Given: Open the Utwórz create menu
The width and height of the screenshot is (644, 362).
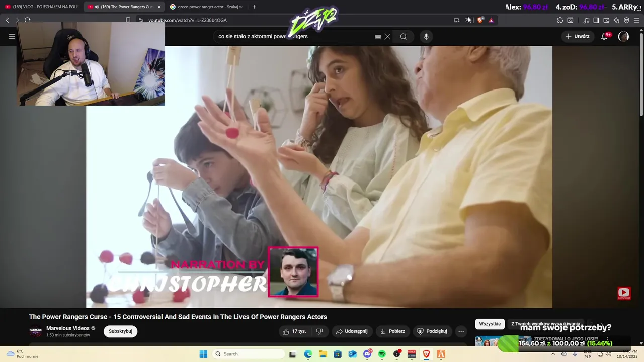Looking at the screenshot, I should (577, 36).
